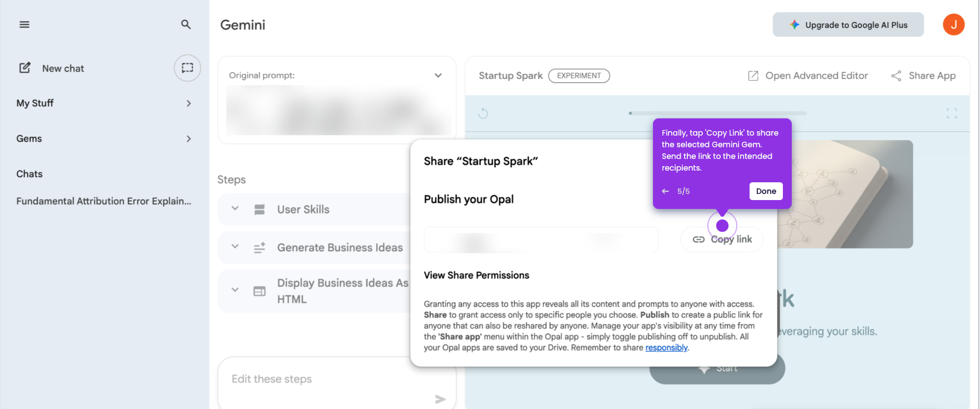Toggle fullscreen preview icon
This screenshot has width=980, height=409.
(952, 113)
